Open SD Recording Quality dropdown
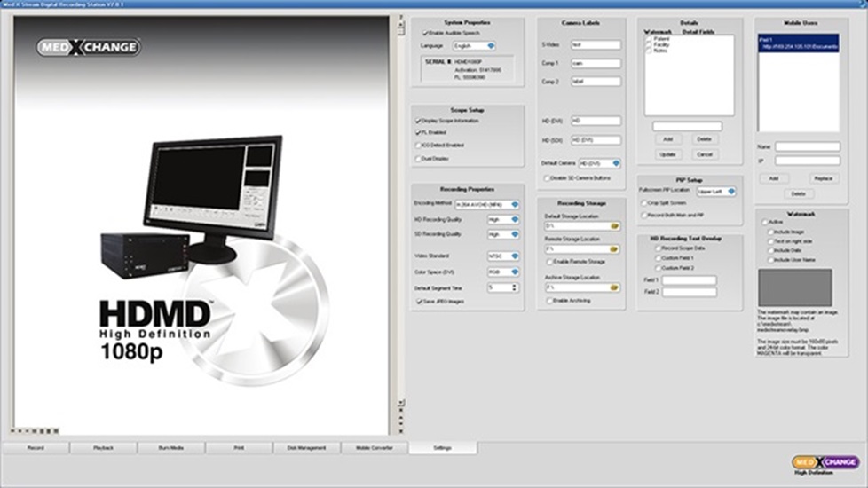The width and height of the screenshot is (868, 488). pos(503,234)
